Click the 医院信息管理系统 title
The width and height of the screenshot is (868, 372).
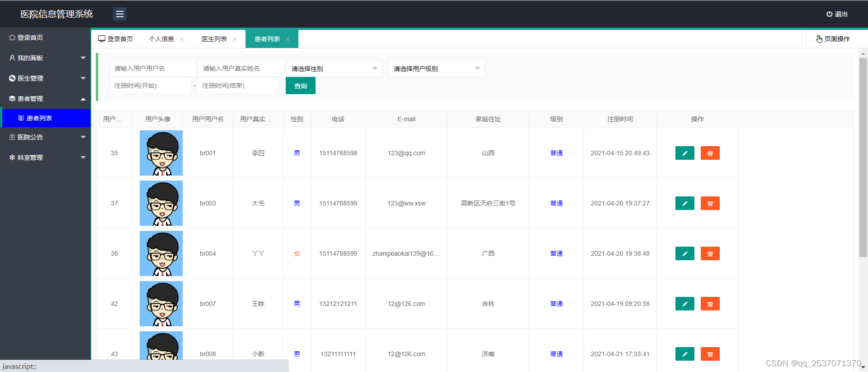pos(57,14)
